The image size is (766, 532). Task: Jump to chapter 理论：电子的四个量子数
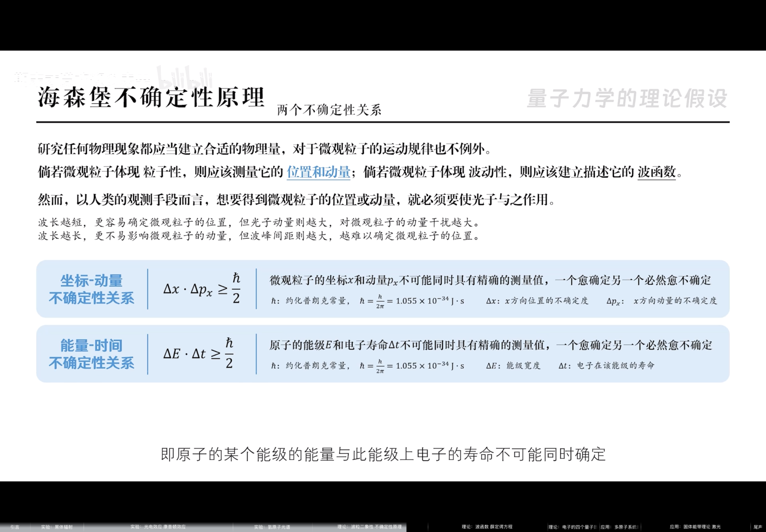click(x=573, y=527)
